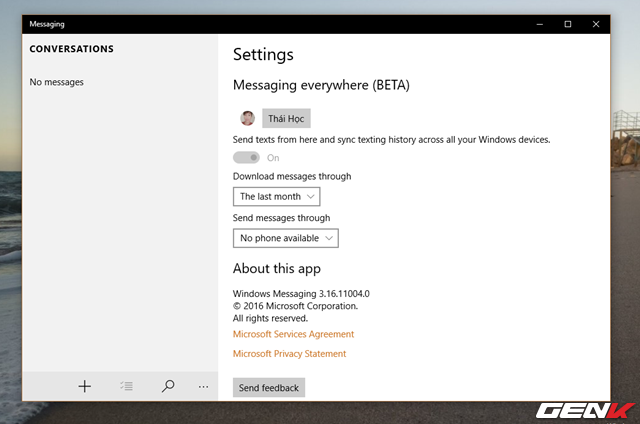Click the 'About this app' heading
This screenshot has width=640, height=424.
tap(277, 269)
